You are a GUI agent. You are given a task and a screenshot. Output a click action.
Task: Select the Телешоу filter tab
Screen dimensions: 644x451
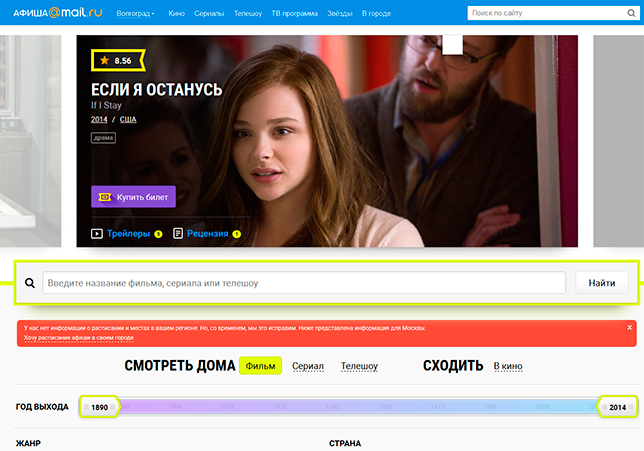coord(359,366)
